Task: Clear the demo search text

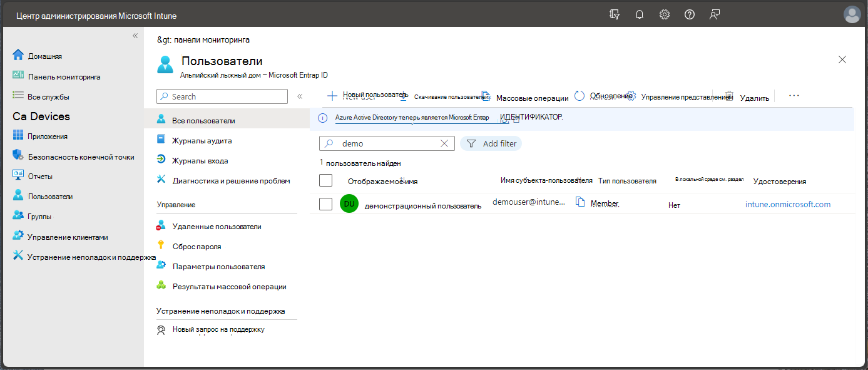Action: pos(444,143)
